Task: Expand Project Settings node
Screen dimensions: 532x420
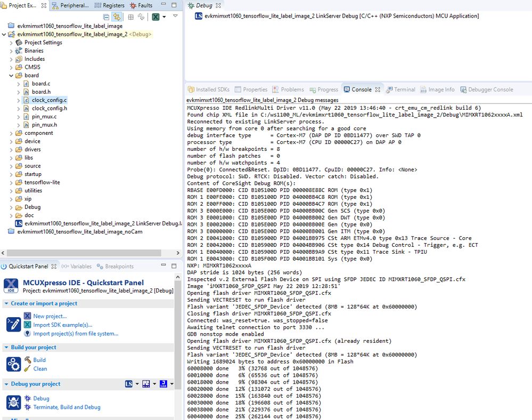Action: click(x=11, y=43)
